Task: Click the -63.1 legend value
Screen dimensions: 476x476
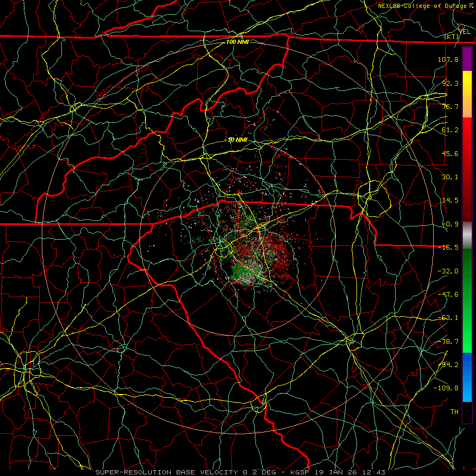Action: point(448,318)
